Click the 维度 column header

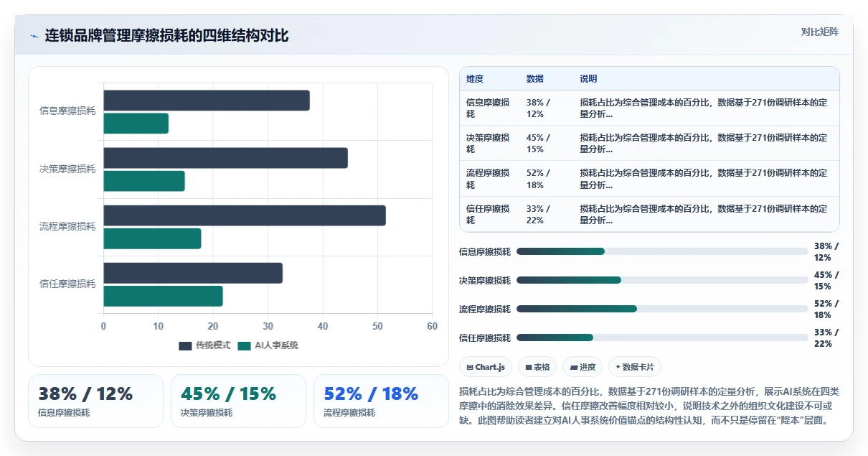tap(475, 78)
